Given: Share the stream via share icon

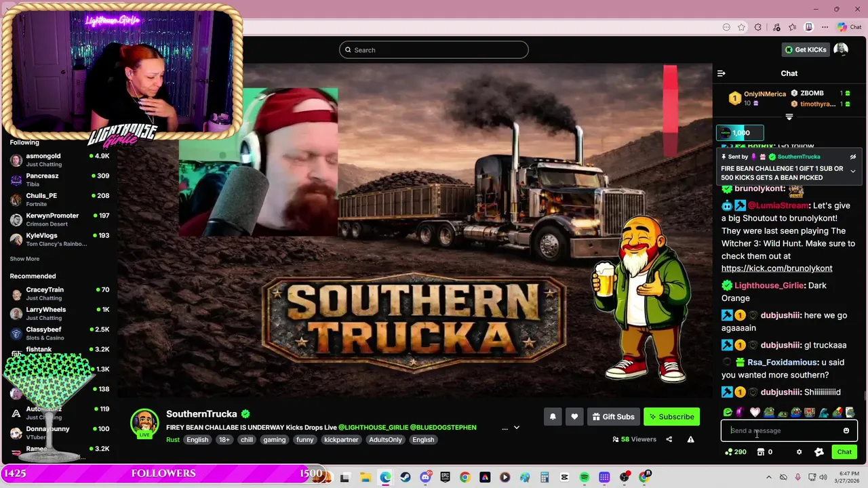Looking at the screenshot, I should click(x=669, y=439).
